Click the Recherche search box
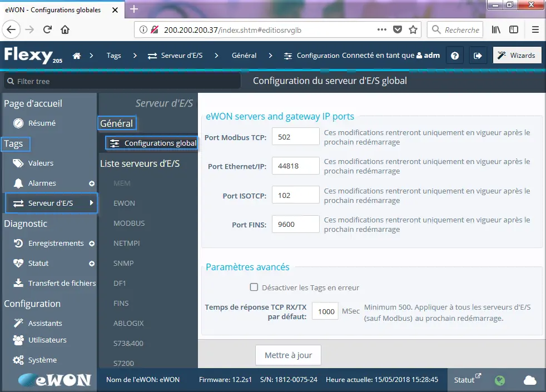The width and height of the screenshot is (546, 392). click(455, 29)
